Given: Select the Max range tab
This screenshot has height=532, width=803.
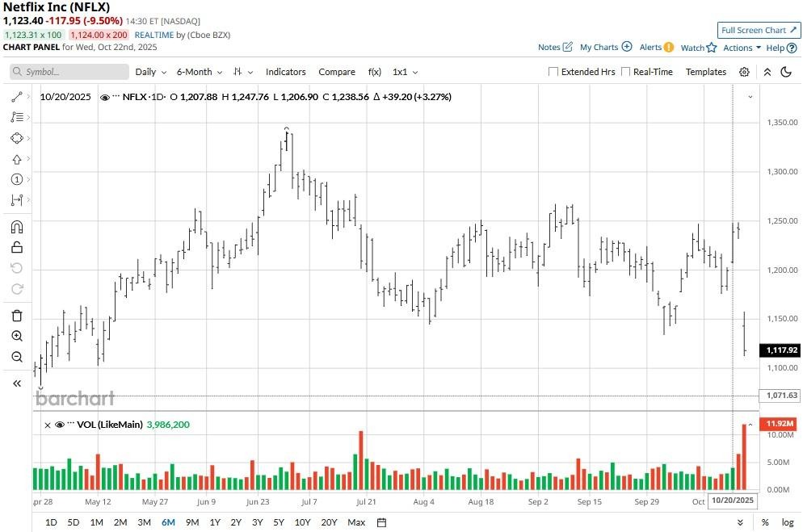Looking at the screenshot, I should [x=356, y=522].
